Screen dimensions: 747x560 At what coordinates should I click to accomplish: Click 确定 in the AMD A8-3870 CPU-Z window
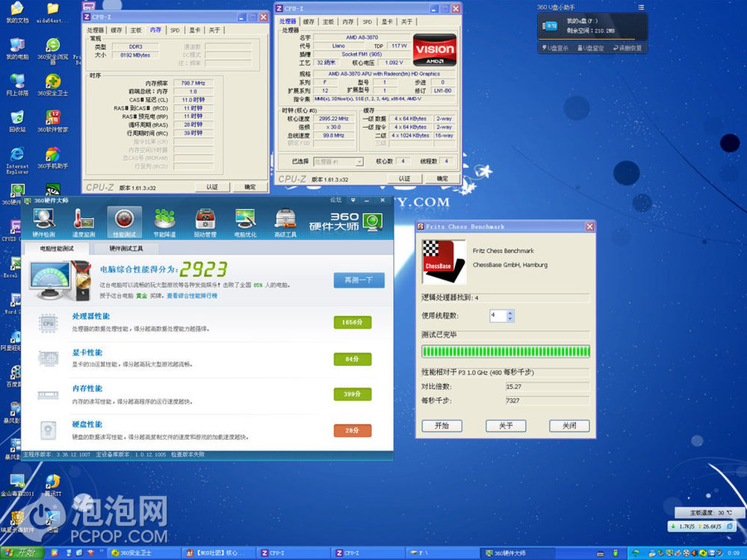[x=442, y=178]
